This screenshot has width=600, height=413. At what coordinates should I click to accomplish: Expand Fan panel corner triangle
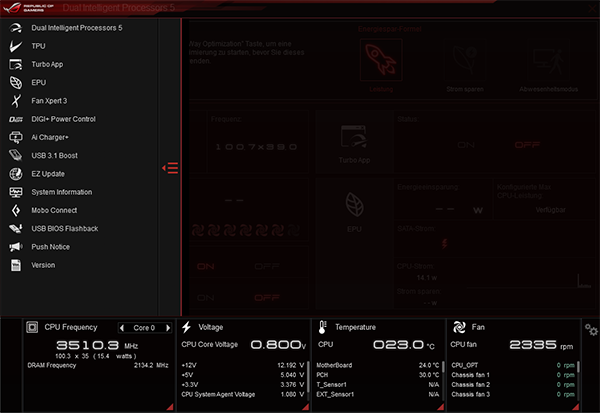[x=576, y=407]
